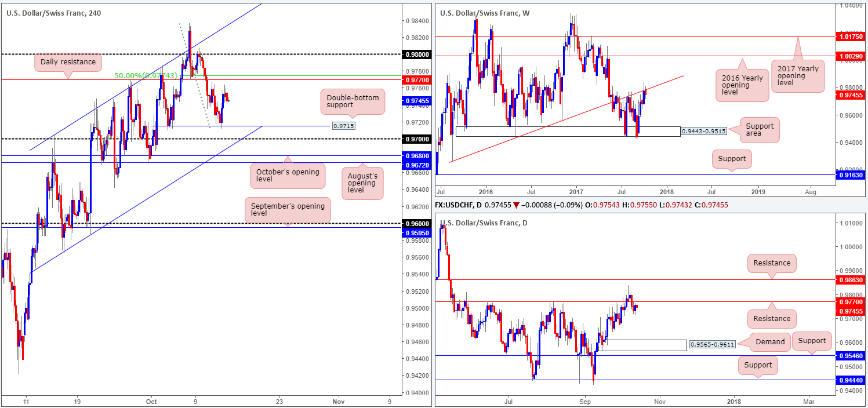Click the 'U.S. Dollar/Swiss Franc, D' chart title
868x408 pixels.
tap(484, 223)
